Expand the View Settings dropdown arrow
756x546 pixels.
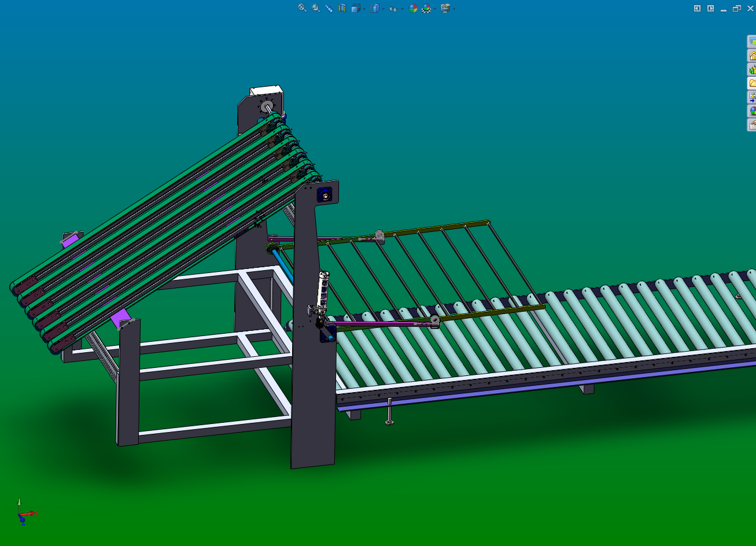(453, 9)
